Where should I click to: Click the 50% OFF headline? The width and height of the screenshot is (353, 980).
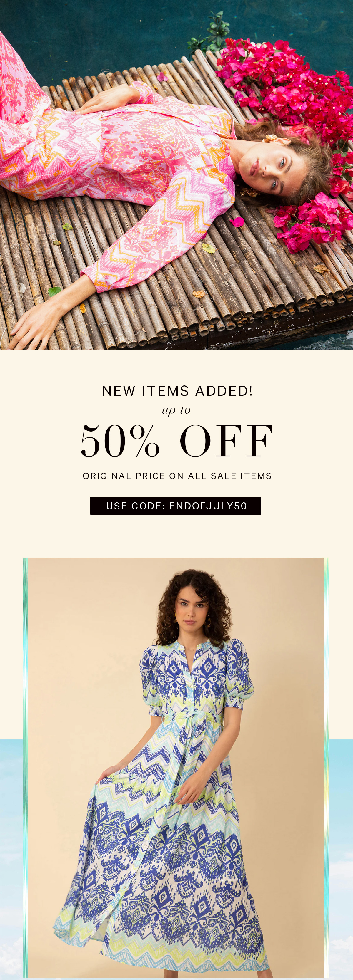pyautogui.click(x=176, y=441)
